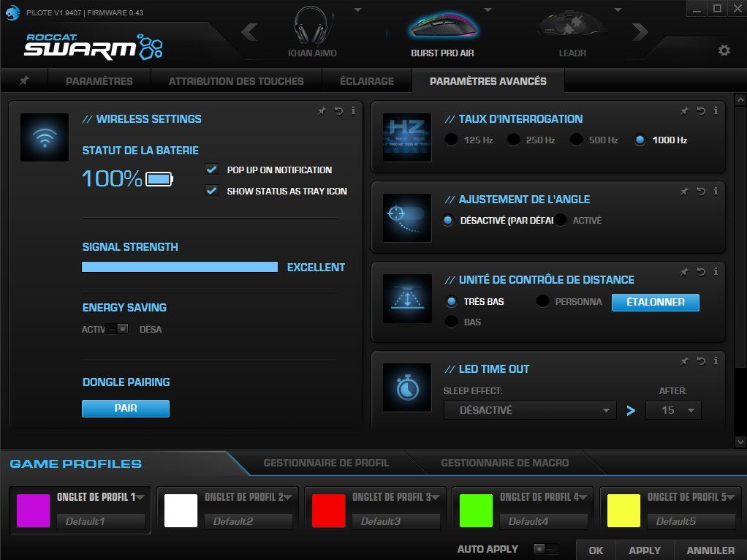Screen dimensions: 747x560
Task: Uncheck Pop Up On Notification checkbox
Action: pyautogui.click(x=212, y=170)
